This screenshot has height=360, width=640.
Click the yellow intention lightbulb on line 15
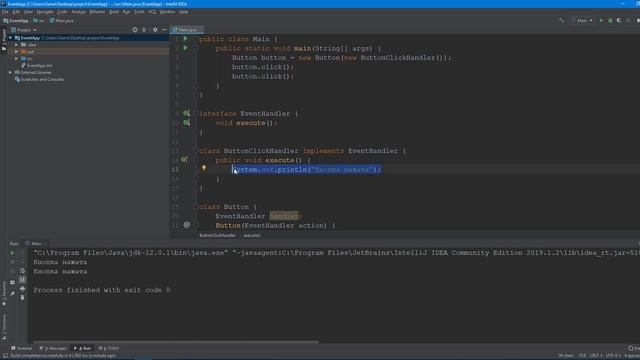click(x=204, y=168)
